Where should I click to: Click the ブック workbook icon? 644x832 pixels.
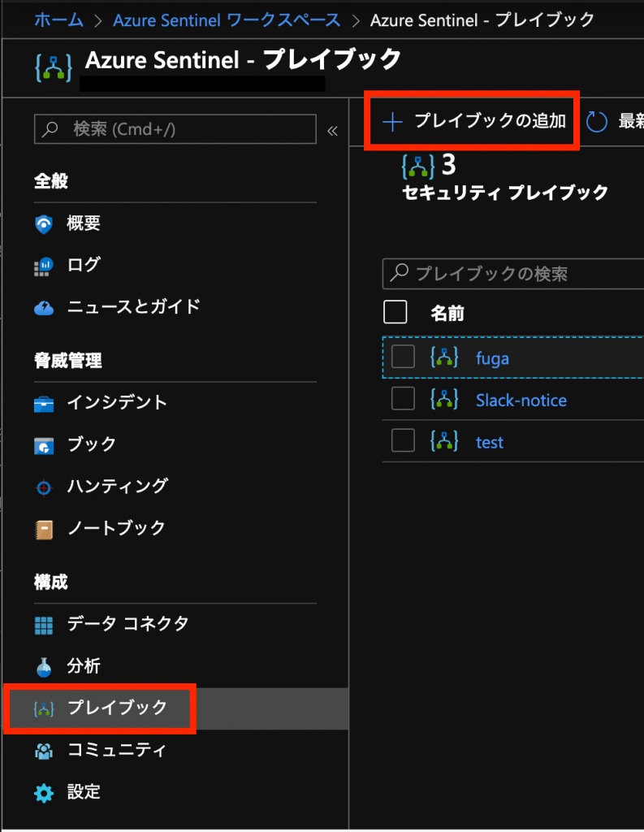pos(44,446)
